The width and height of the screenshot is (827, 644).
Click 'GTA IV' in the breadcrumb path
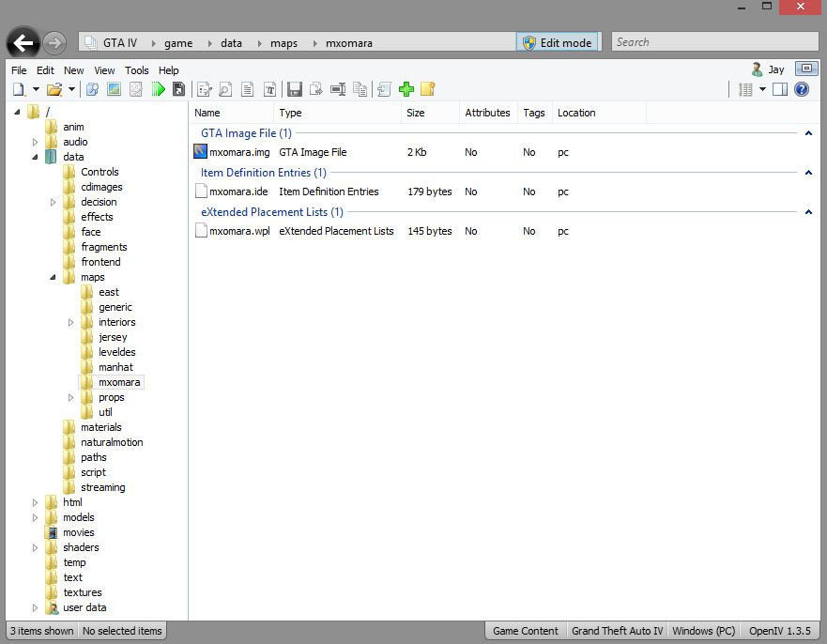pyautogui.click(x=120, y=43)
